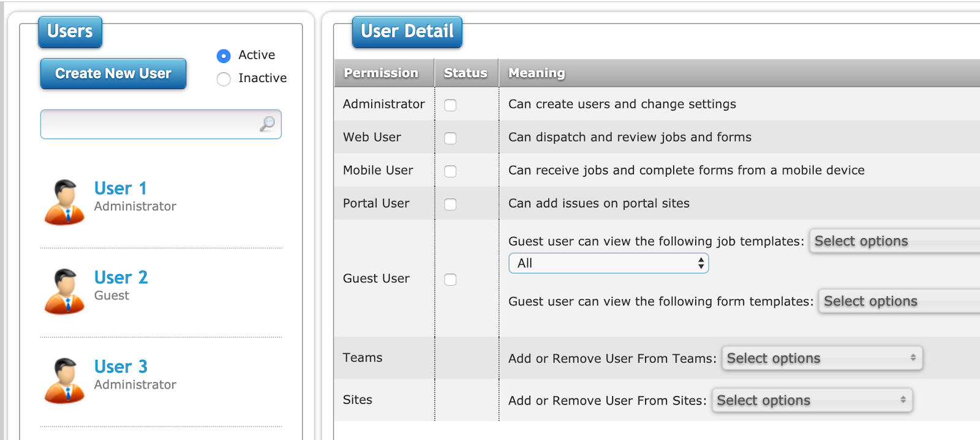Open the User 1 name link
Viewport: 980px width, 440px height.
click(x=121, y=188)
